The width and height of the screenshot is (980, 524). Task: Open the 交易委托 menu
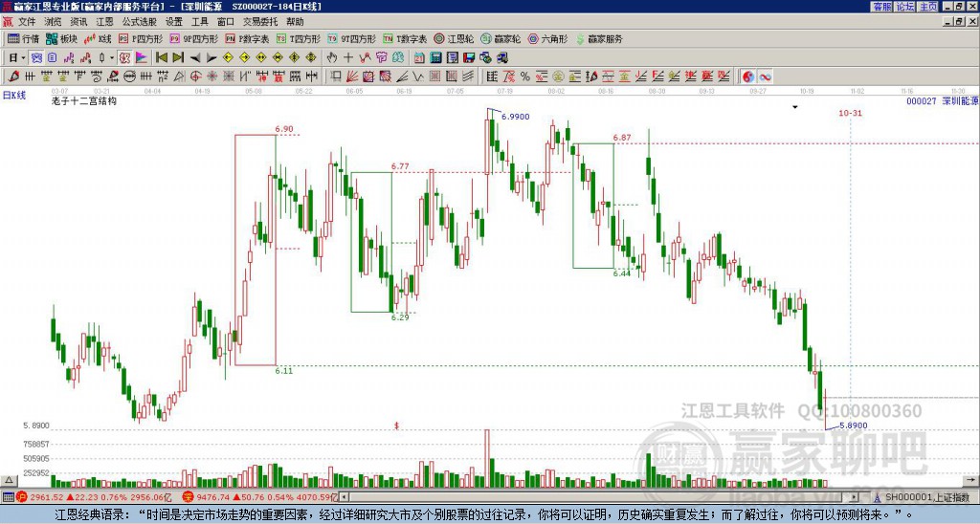tap(260, 22)
